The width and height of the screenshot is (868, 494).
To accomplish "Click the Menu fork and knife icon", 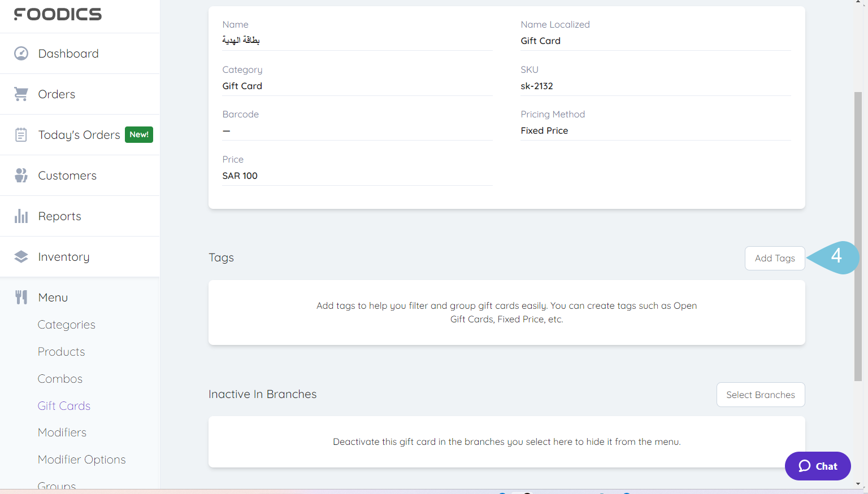I will click(21, 298).
